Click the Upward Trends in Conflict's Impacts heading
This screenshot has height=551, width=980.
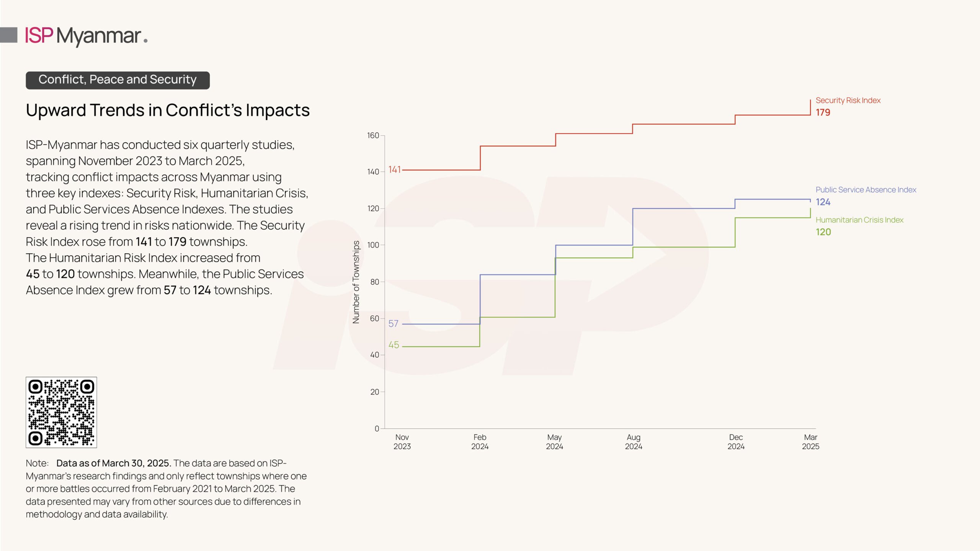168,110
